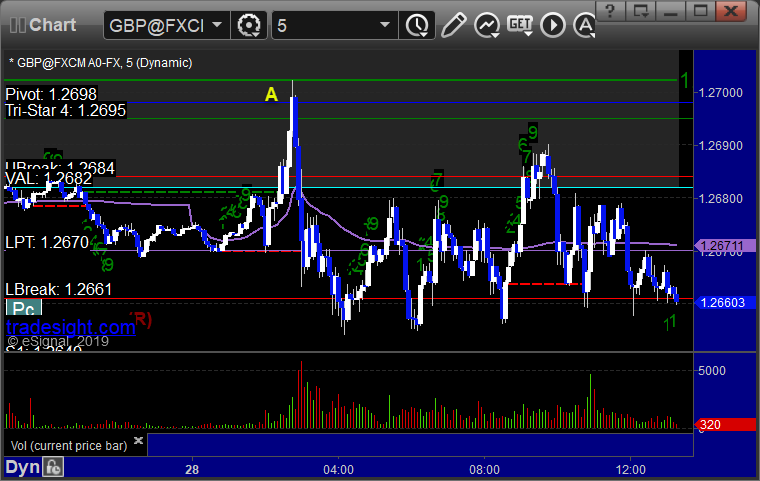Click the VAL: 1.2682 label
Image resolution: width=760 pixels, height=481 pixels.
[x=48, y=178]
